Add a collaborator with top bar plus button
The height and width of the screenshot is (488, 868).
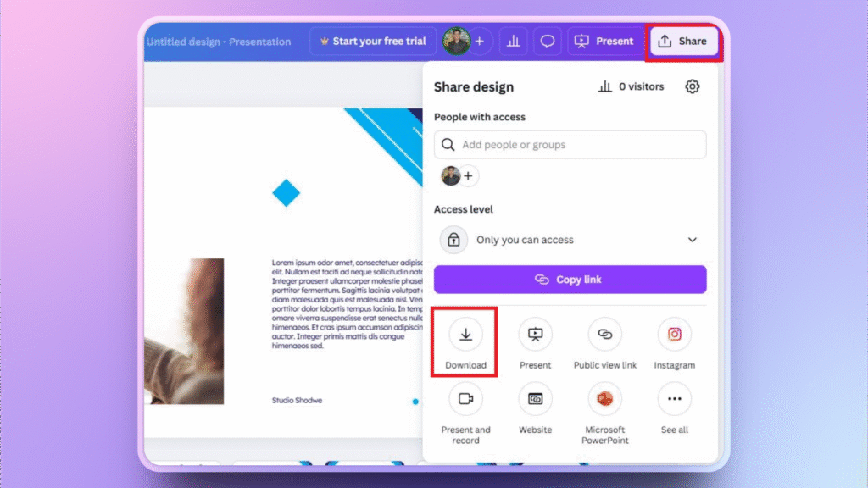click(480, 41)
